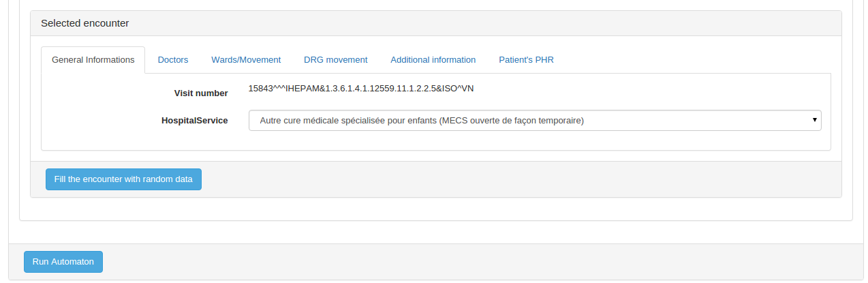Viewport: 868px width, 283px height.
Task: Click the Selected encounter panel heading
Action: (x=85, y=23)
